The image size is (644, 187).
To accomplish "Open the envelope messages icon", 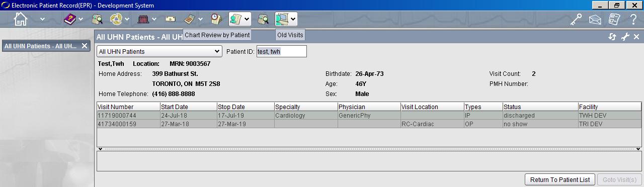I will pyautogui.click(x=596, y=20).
